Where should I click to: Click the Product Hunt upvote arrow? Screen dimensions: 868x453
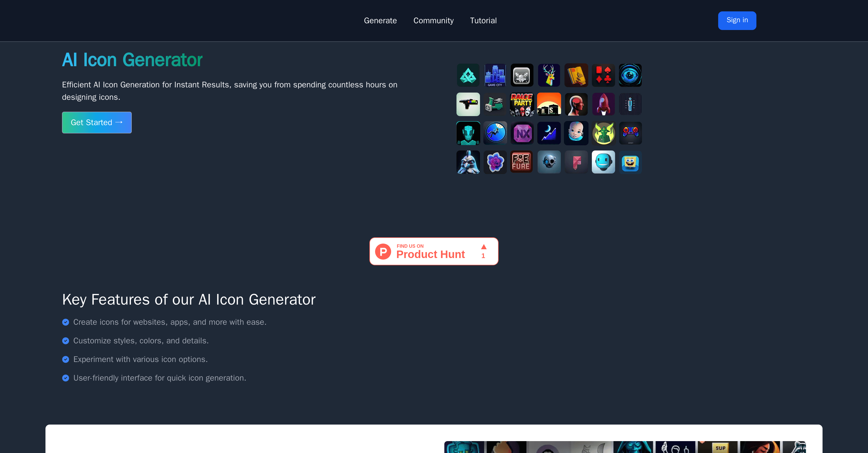[x=484, y=247]
